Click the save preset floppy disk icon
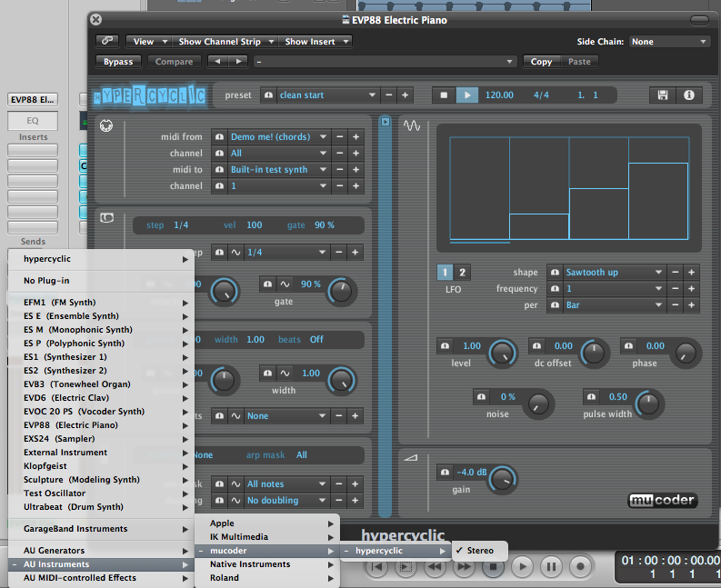721x588 pixels. tap(662, 95)
